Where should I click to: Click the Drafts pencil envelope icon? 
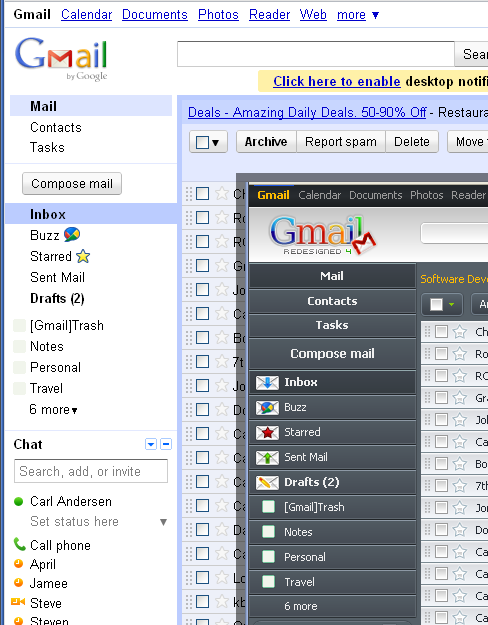267,483
